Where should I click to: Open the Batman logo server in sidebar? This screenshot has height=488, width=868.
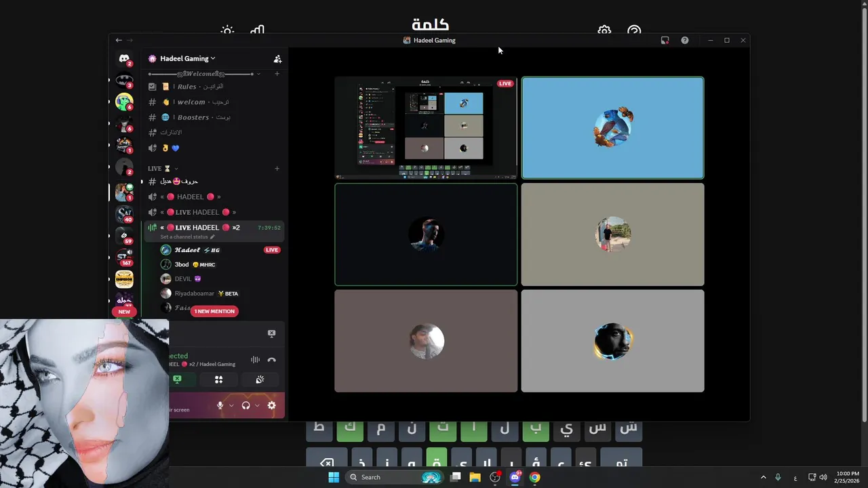(x=124, y=80)
